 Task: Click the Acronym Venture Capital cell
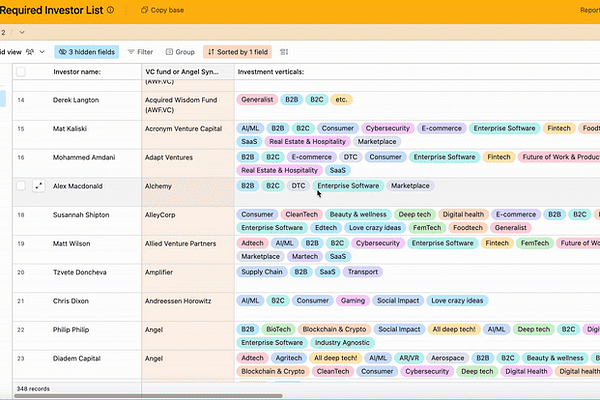tap(188, 135)
